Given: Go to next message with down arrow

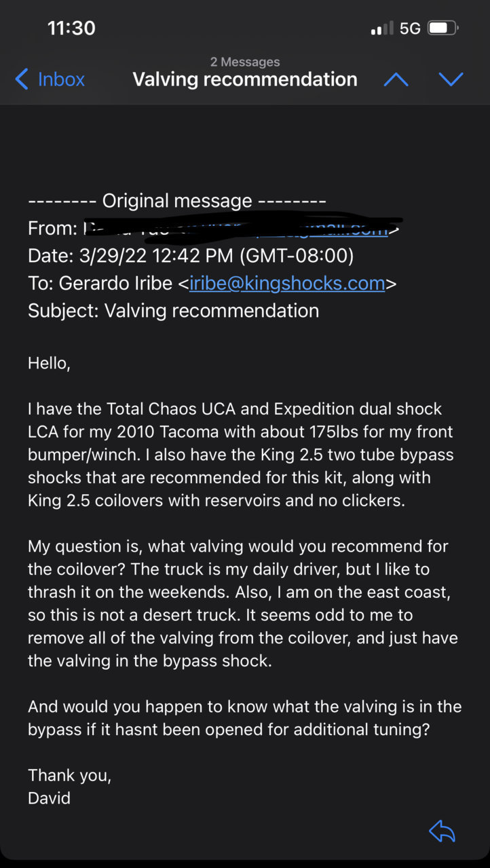Looking at the screenshot, I should tap(451, 79).
